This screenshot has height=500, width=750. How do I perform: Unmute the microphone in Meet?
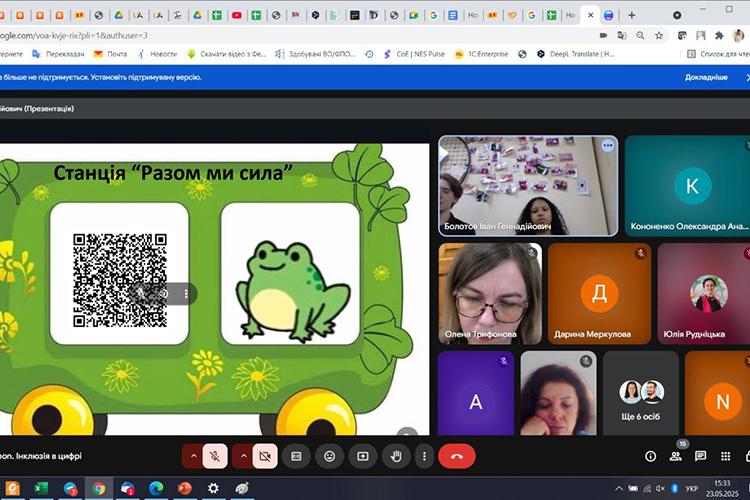215,456
